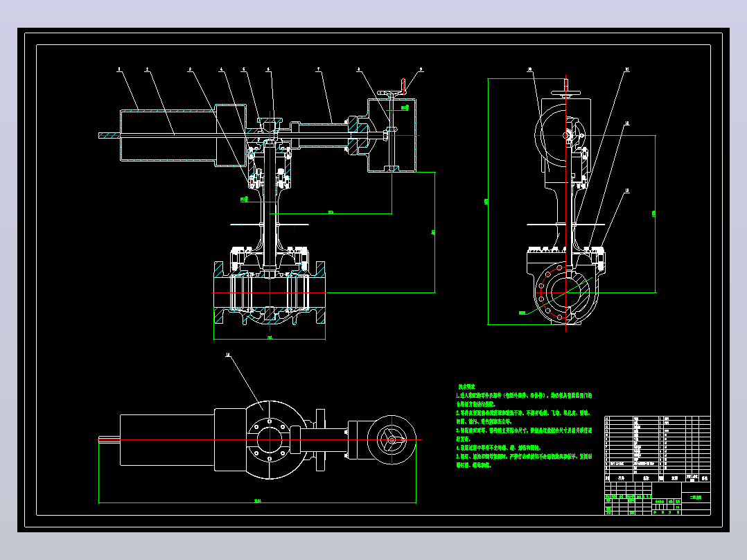This screenshot has height=560, width=747.
Task: Select part callout number 4 label
Action: coord(221,69)
